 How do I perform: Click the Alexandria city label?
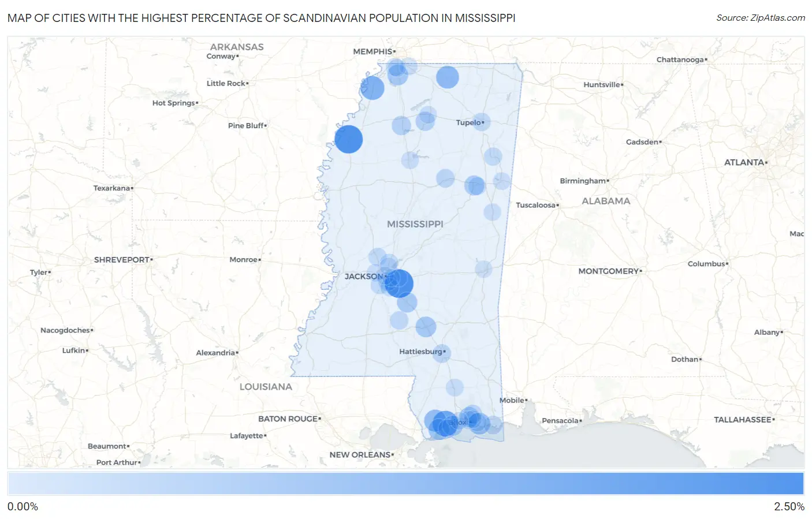[x=215, y=353]
